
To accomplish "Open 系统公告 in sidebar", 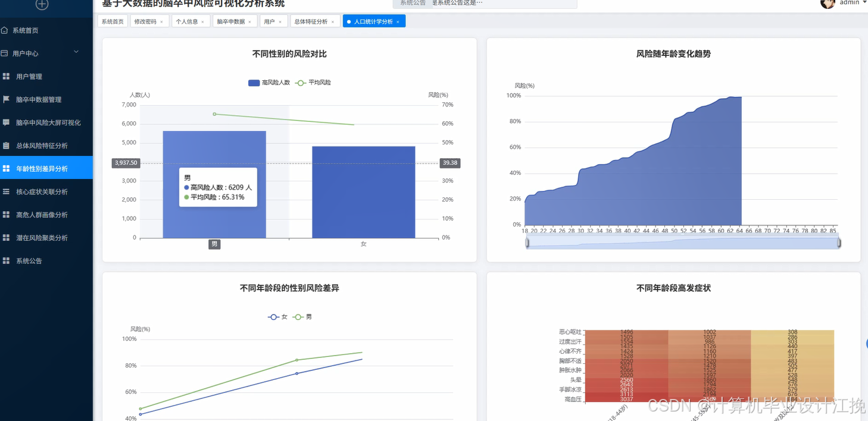I will point(46,261).
